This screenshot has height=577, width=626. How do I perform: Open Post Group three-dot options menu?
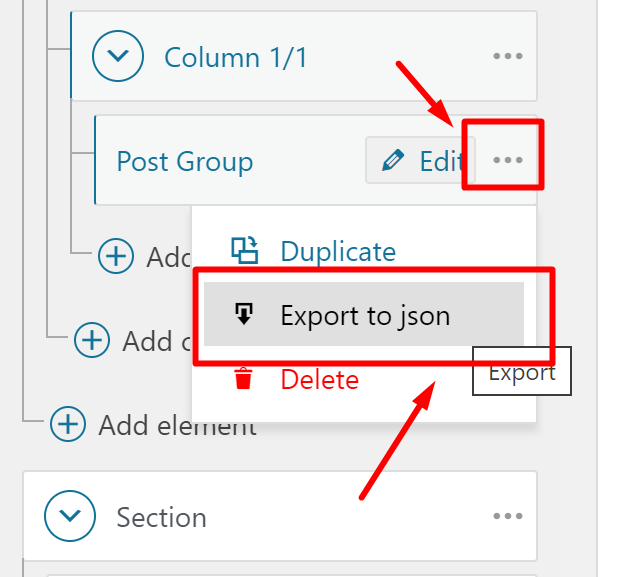507,160
